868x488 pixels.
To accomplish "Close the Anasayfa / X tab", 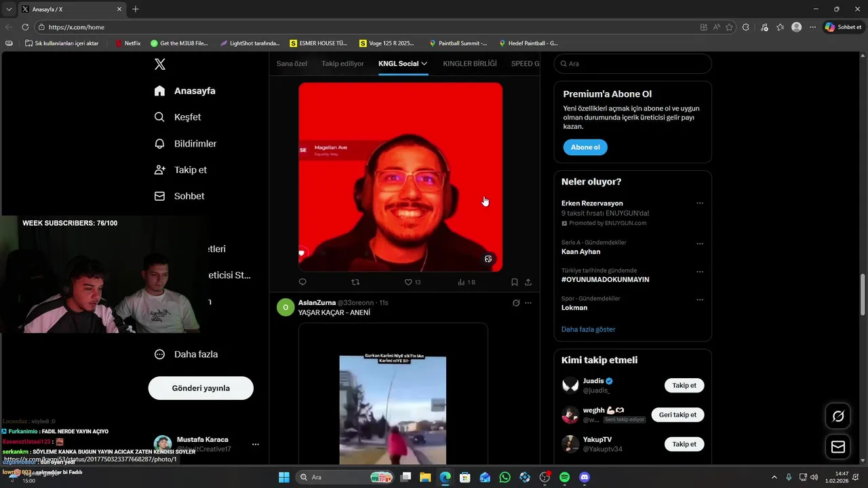I will point(119,9).
